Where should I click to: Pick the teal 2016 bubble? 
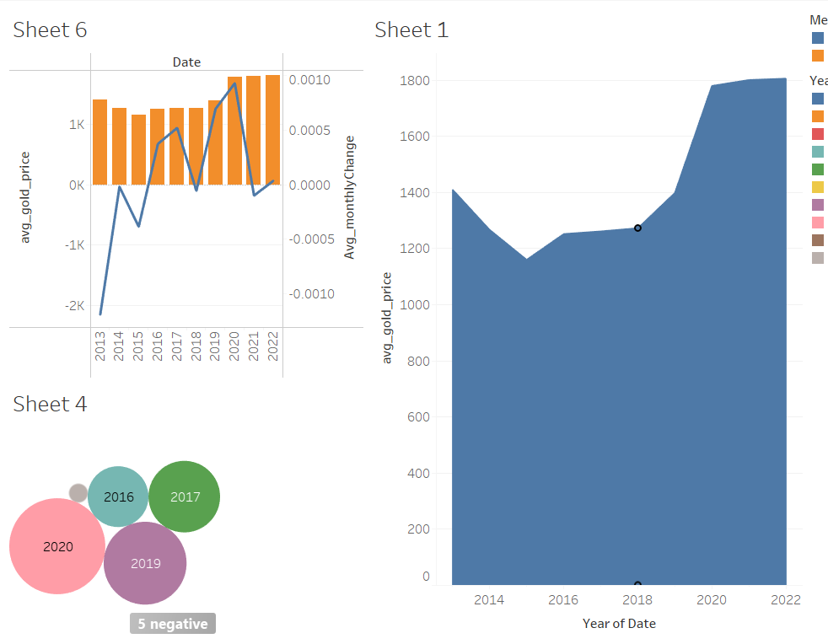(118, 496)
